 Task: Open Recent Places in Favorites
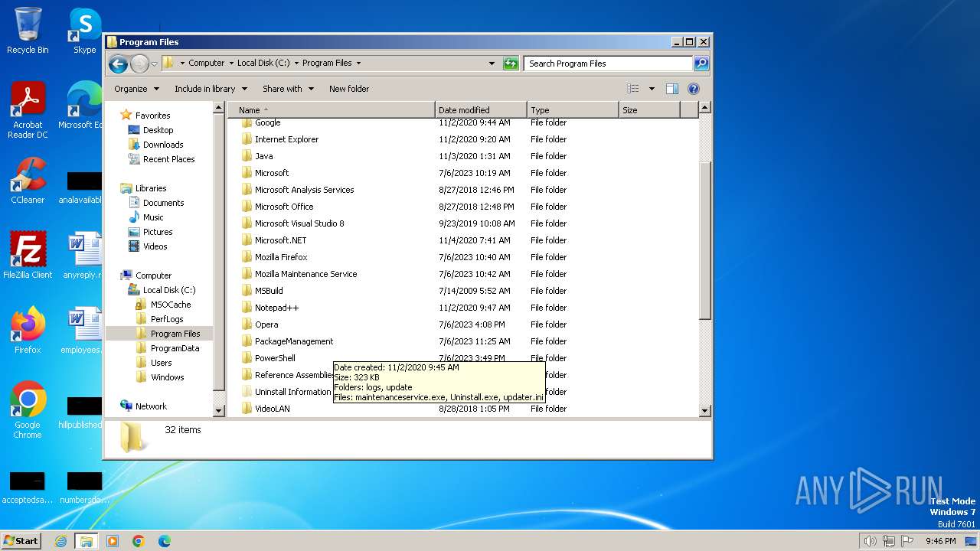click(x=168, y=159)
